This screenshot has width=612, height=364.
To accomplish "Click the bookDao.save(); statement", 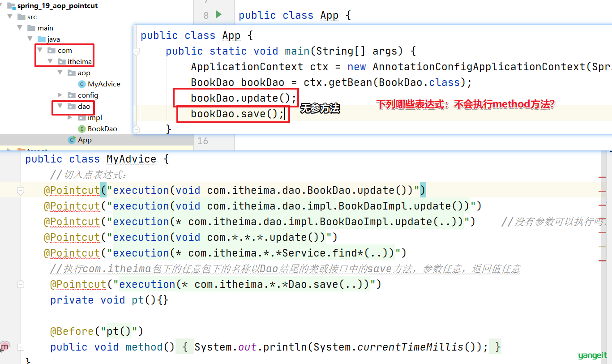I will pos(237,114).
